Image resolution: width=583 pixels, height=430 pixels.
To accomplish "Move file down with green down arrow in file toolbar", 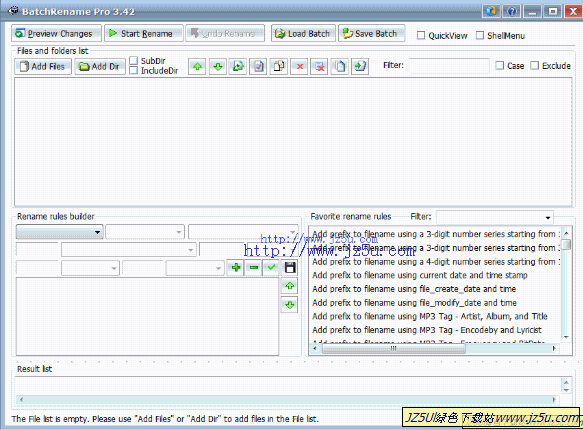I will pyautogui.click(x=218, y=67).
